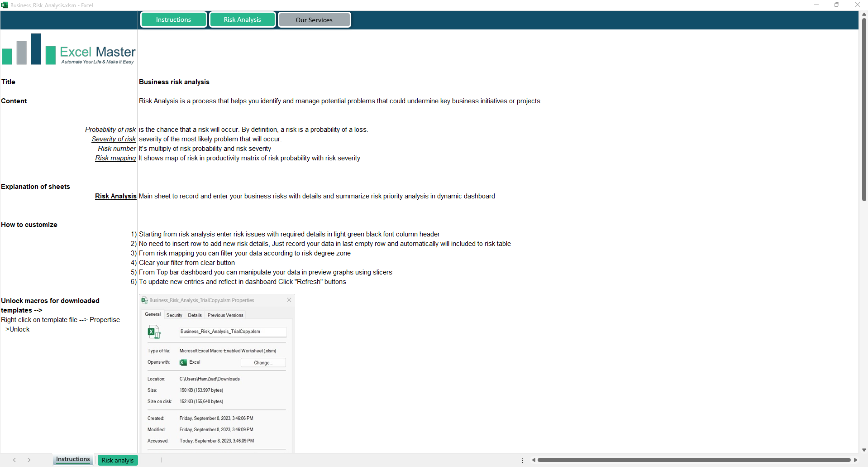The image size is (868, 467).
Task: Click the horizontal scrollbar left arrow
Action: pos(534,460)
